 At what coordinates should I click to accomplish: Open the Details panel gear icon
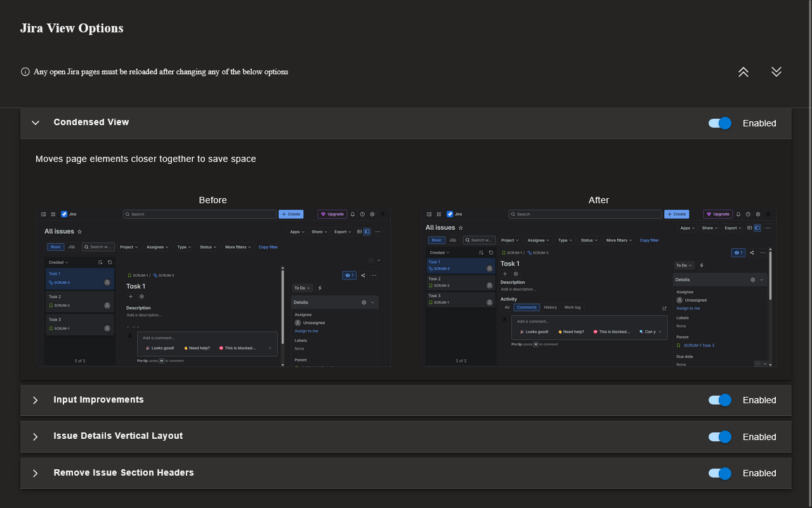coord(752,279)
